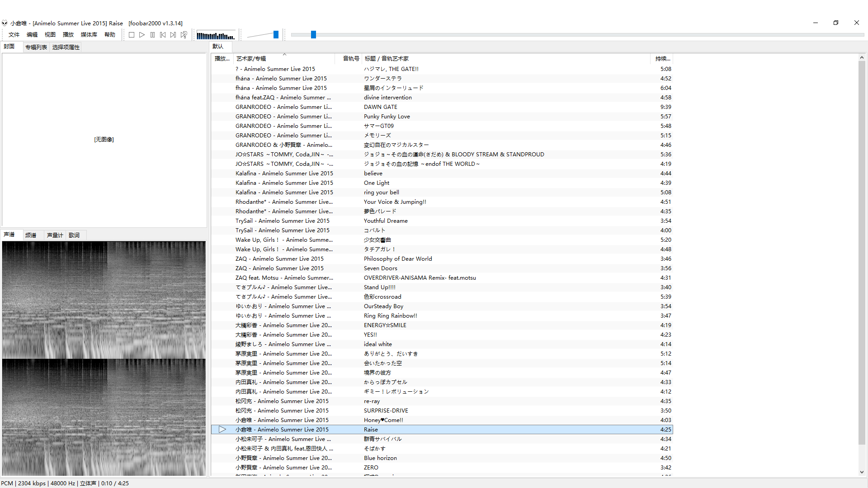Select the Kalafina track One Light
The width and height of the screenshot is (868, 488).
pos(377,183)
